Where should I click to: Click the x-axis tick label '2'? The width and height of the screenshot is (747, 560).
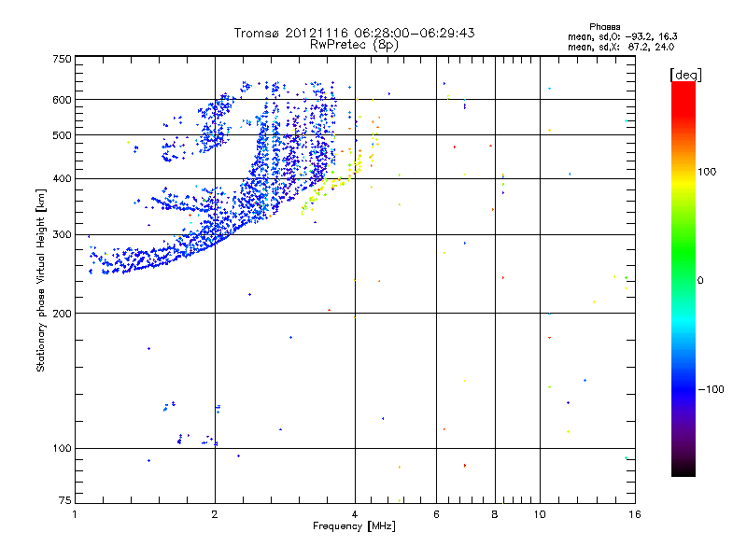coord(215,514)
